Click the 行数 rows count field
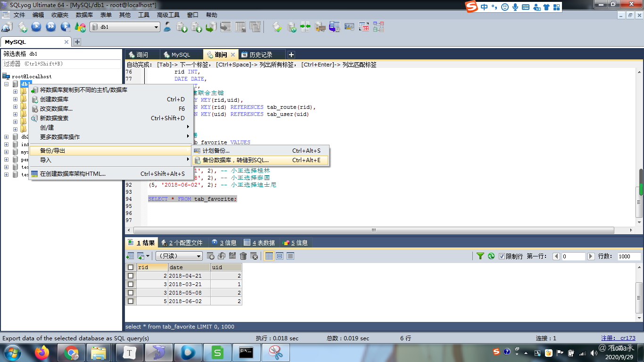 629,256
